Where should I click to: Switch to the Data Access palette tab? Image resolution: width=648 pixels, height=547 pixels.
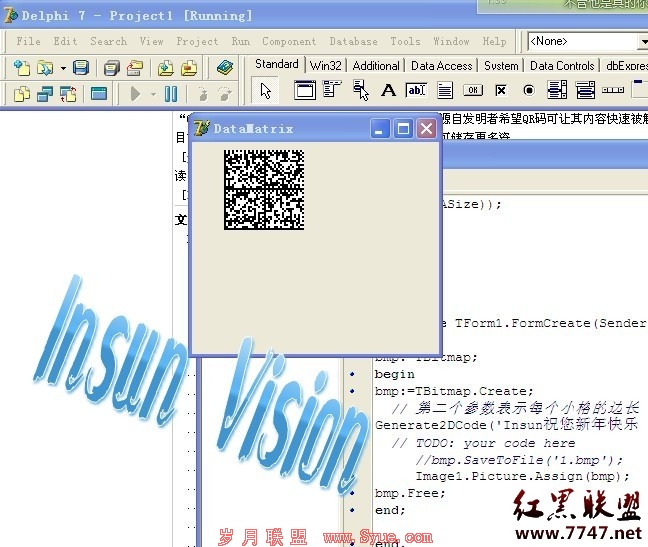[441, 66]
